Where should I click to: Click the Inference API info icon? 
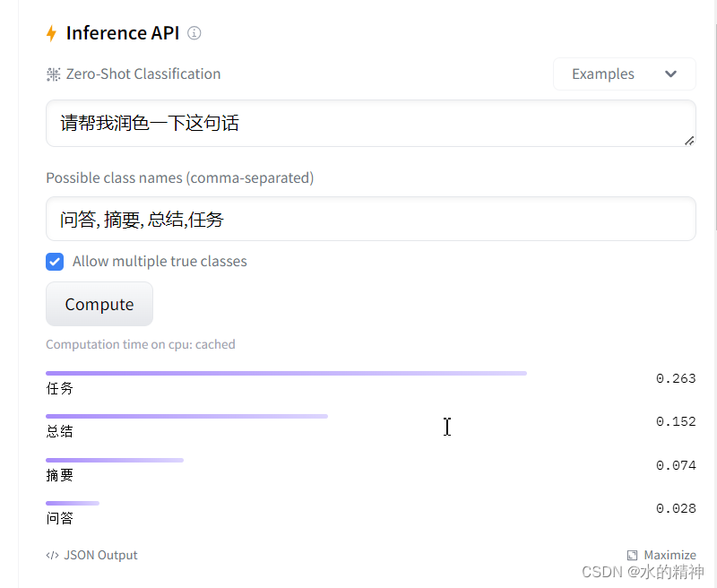click(194, 33)
